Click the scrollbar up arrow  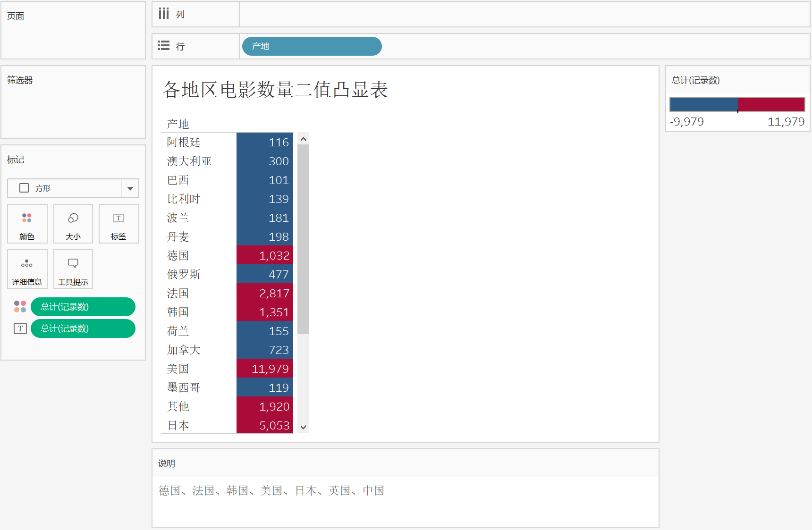(x=303, y=139)
